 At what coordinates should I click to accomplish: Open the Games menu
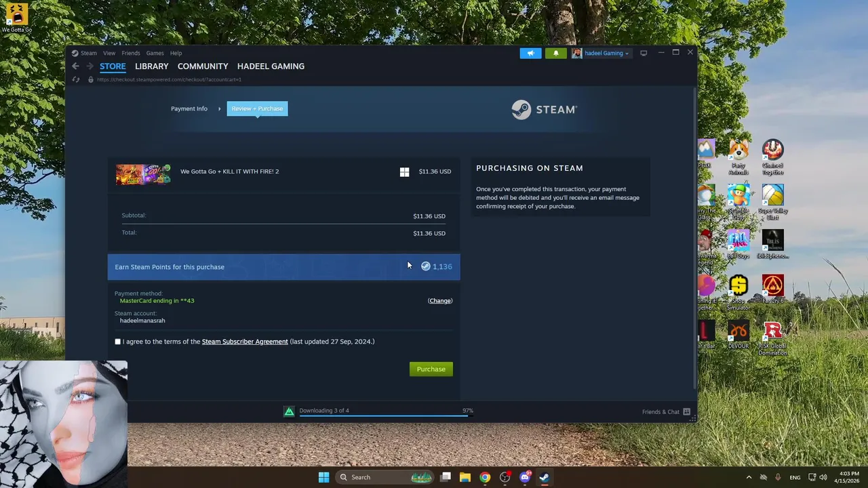(155, 53)
